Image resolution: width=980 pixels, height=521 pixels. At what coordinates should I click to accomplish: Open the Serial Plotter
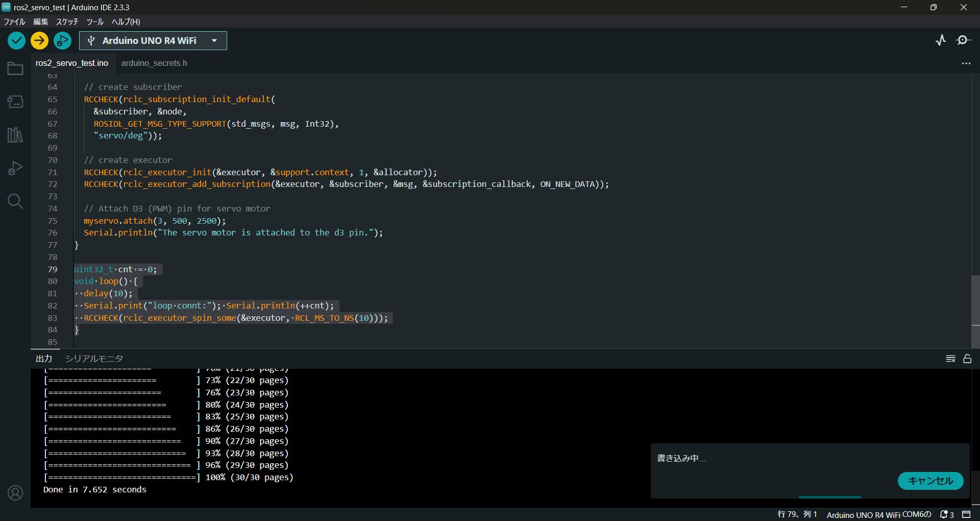(941, 40)
